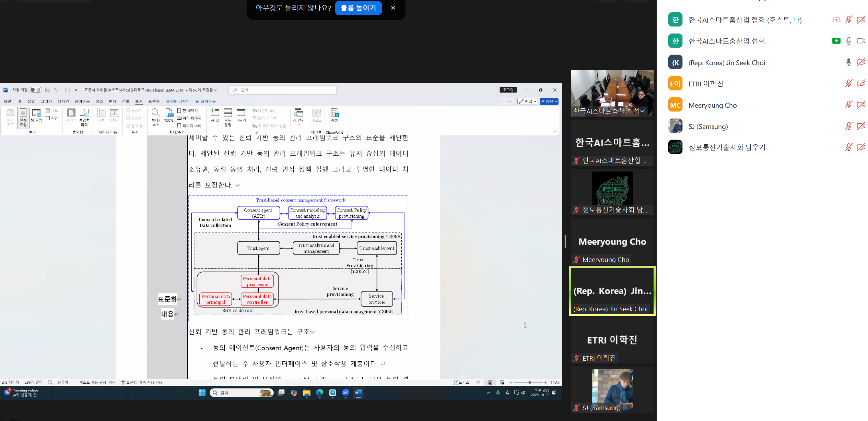Viewport: 868px width, 421px height.
Task: Open SharePoint 속성 (Properties) icon
Action: [335, 115]
